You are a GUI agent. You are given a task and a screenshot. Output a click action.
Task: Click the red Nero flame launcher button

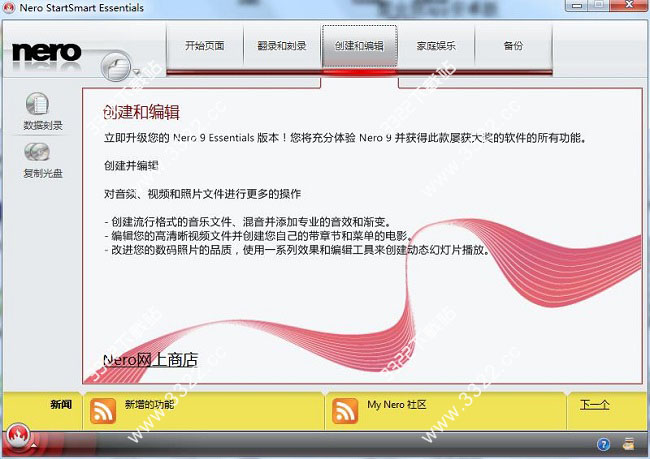(x=18, y=436)
